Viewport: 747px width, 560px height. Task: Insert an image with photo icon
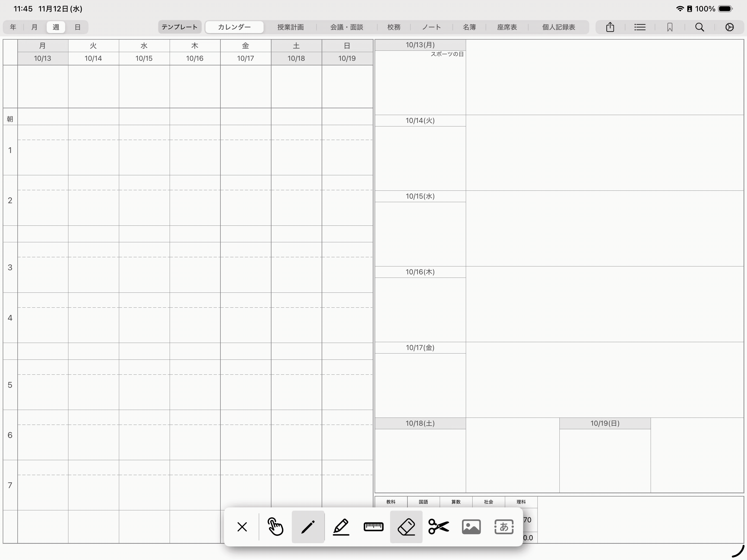pyautogui.click(x=471, y=527)
